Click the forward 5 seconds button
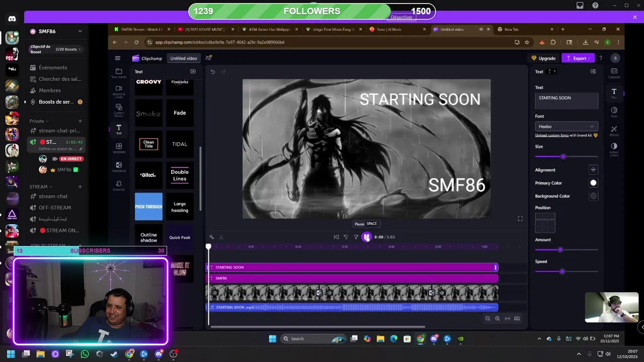The width and height of the screenshot is (644, 362). 356,237
